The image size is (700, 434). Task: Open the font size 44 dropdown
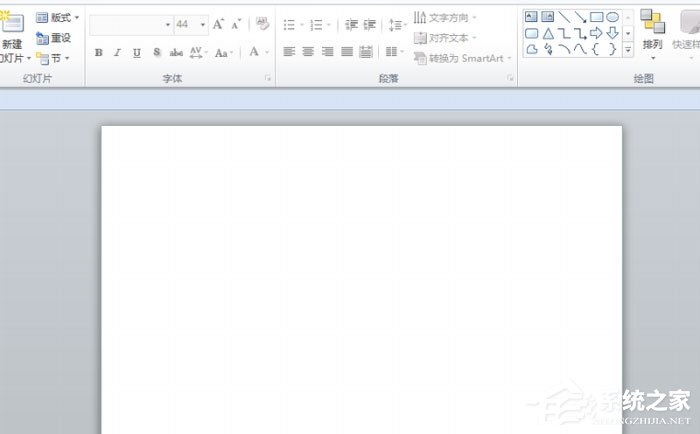point(203,24)
